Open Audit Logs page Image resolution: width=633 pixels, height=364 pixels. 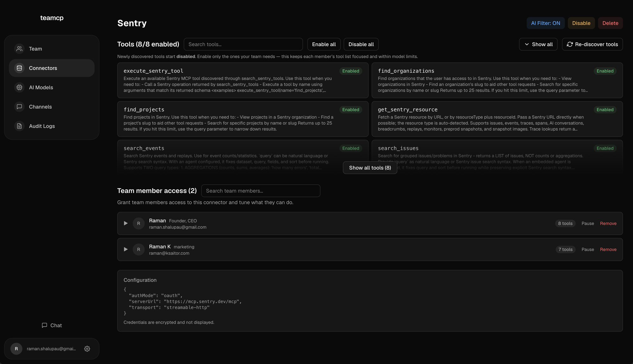pos(52,126)
